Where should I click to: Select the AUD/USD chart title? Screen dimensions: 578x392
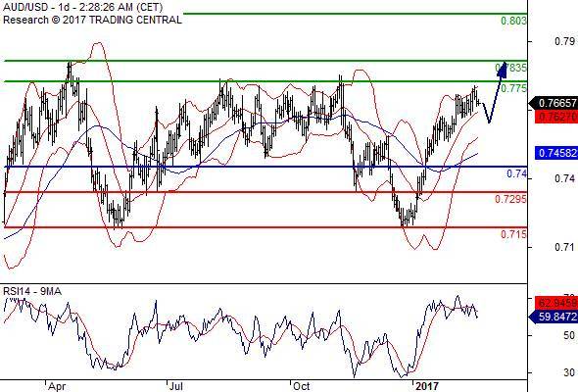pyautogui.click(x=83, y=7)
